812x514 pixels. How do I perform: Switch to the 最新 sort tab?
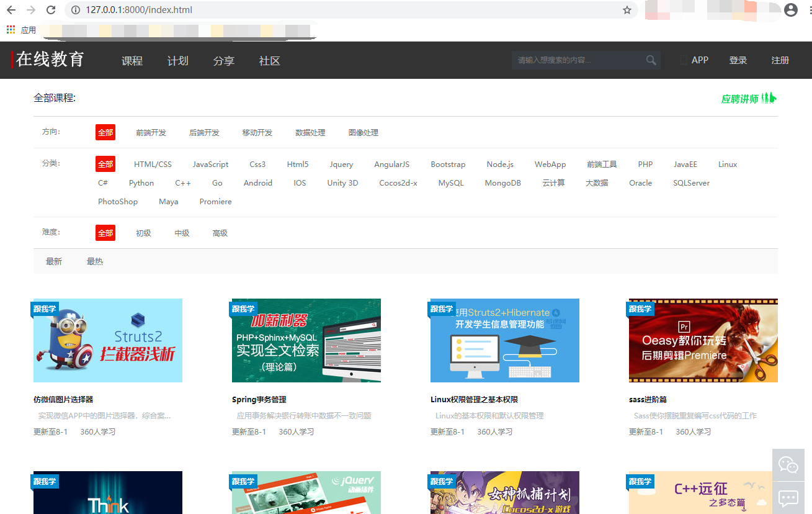point(54,261)
